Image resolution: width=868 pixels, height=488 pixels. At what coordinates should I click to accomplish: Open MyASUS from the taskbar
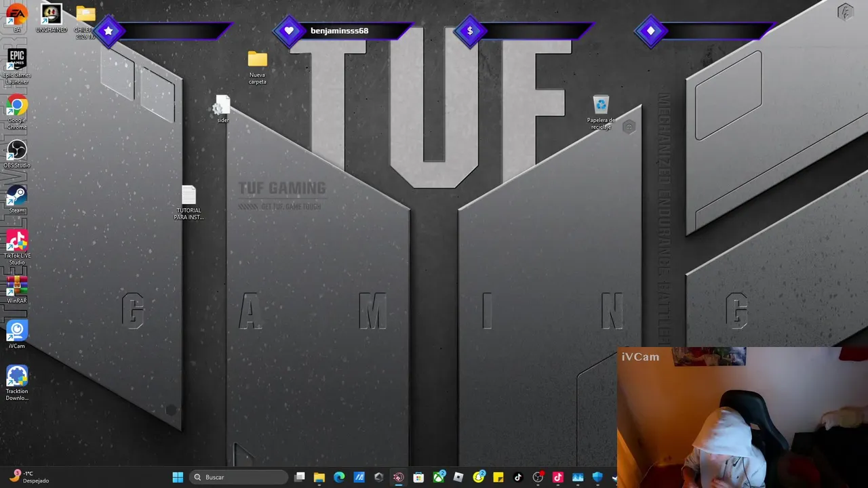pos(359,477)
